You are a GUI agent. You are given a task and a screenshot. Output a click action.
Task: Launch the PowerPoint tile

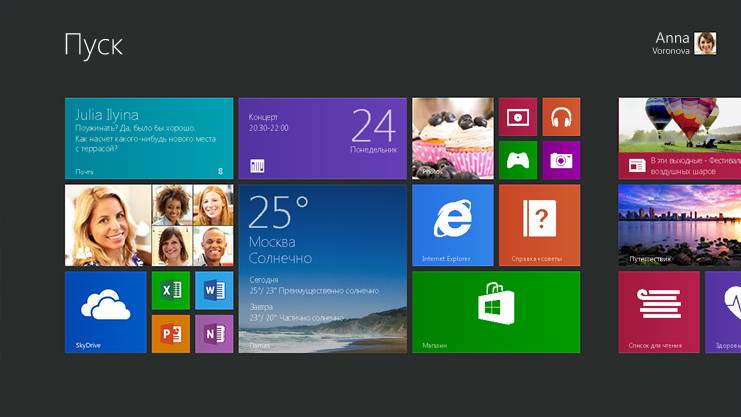(x=170, y=333)
